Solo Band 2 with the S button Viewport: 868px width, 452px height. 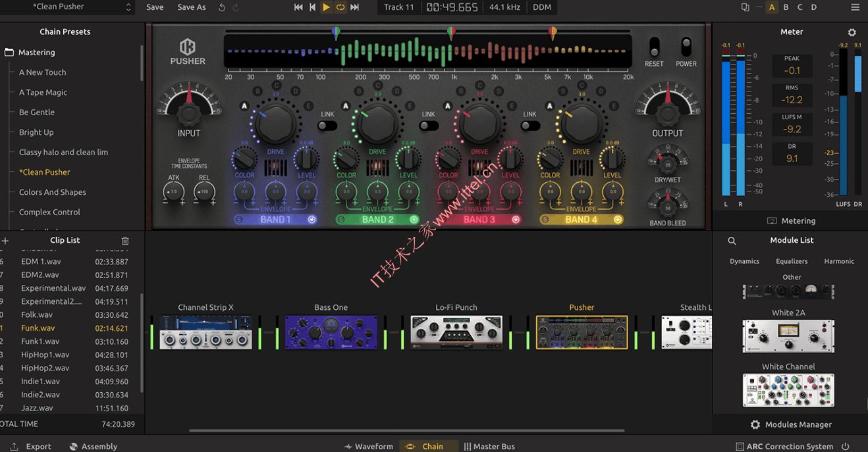[x=341, y=219]
